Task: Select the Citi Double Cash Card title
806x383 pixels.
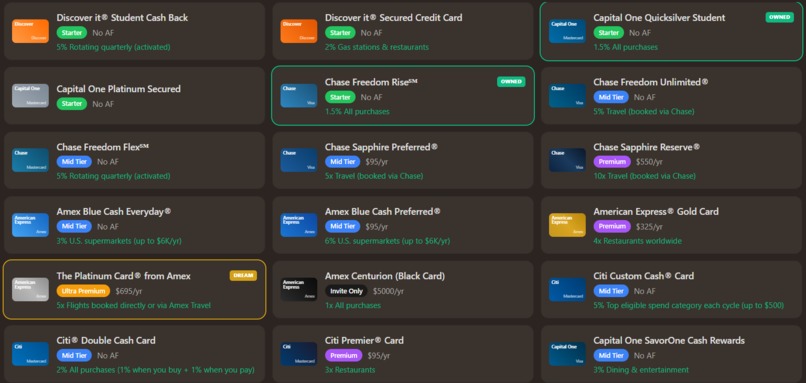Action: tap(106, 340)
